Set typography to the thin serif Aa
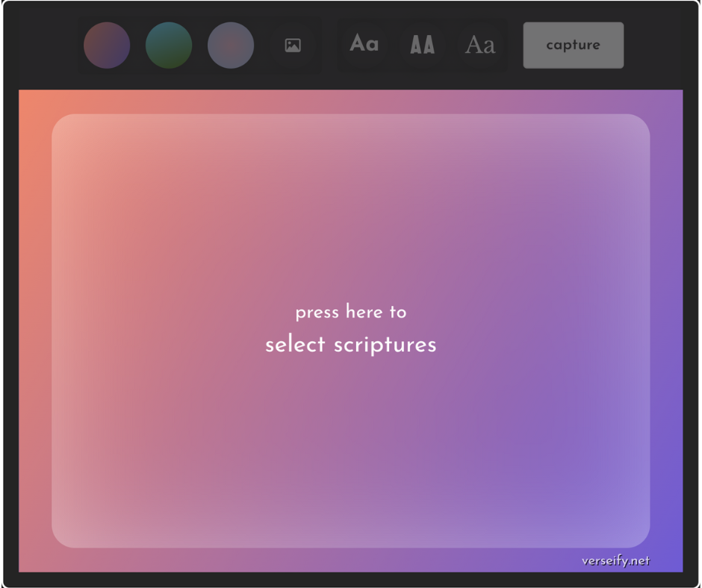The image size is (702, 588). [479, 46]
